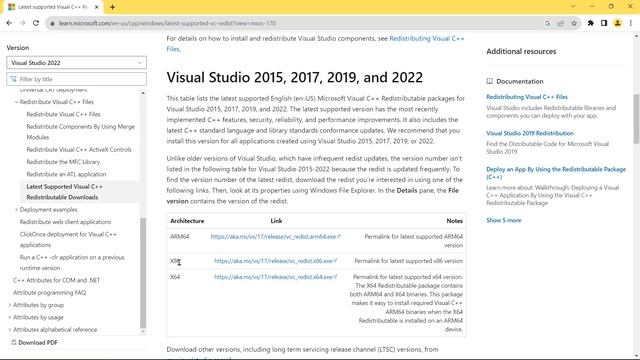The image size is (640, 360).
Task: Open Redistribute Visual C++ ActiveX Controls
Action: (79, 150)
